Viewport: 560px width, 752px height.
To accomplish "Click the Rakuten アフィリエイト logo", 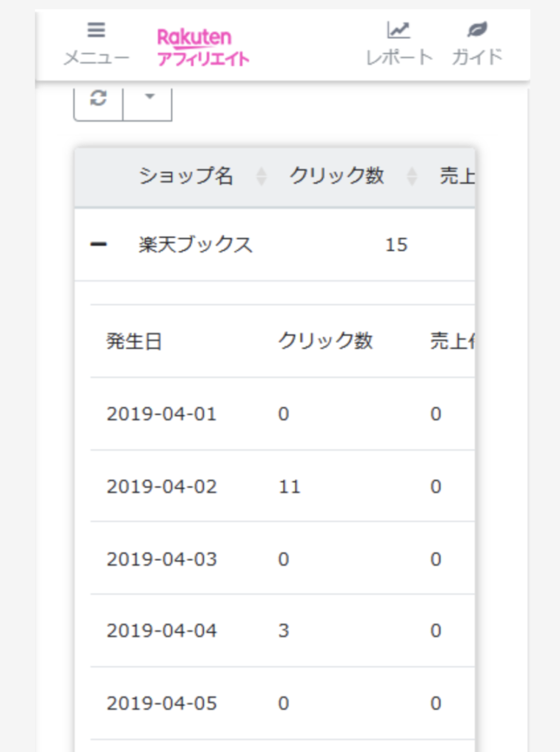I will (x=203, y=47).
